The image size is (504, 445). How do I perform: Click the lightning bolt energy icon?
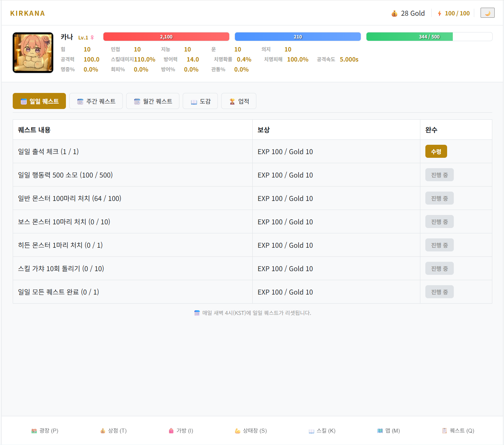(x=439, y=13)
